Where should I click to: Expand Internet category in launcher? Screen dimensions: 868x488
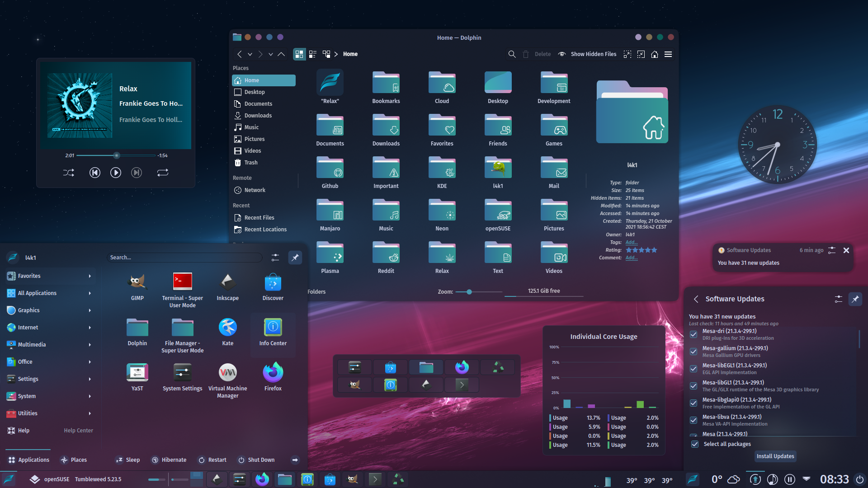coord(51,328)
